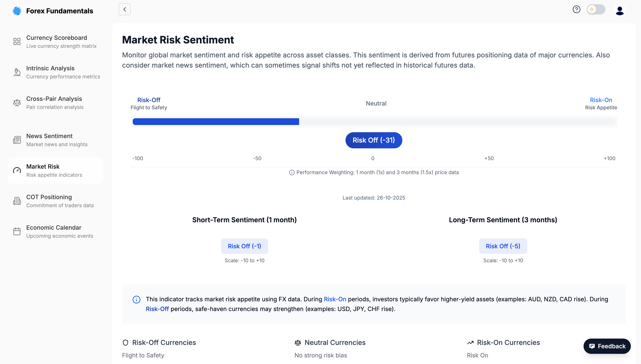Open the Economic Calendar icon
Image resolution: width=641 pixels, height=364 pixels.
coord(17,231)
